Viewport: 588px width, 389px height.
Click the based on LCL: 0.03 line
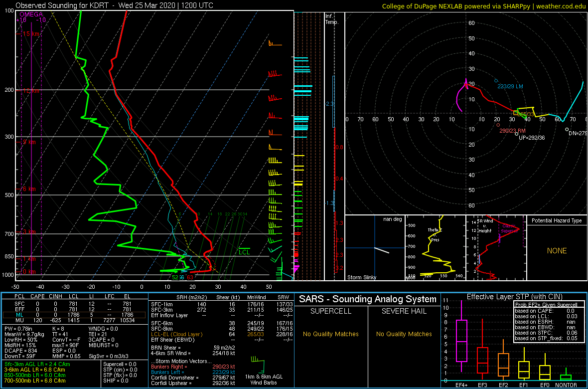click(546, 316)
